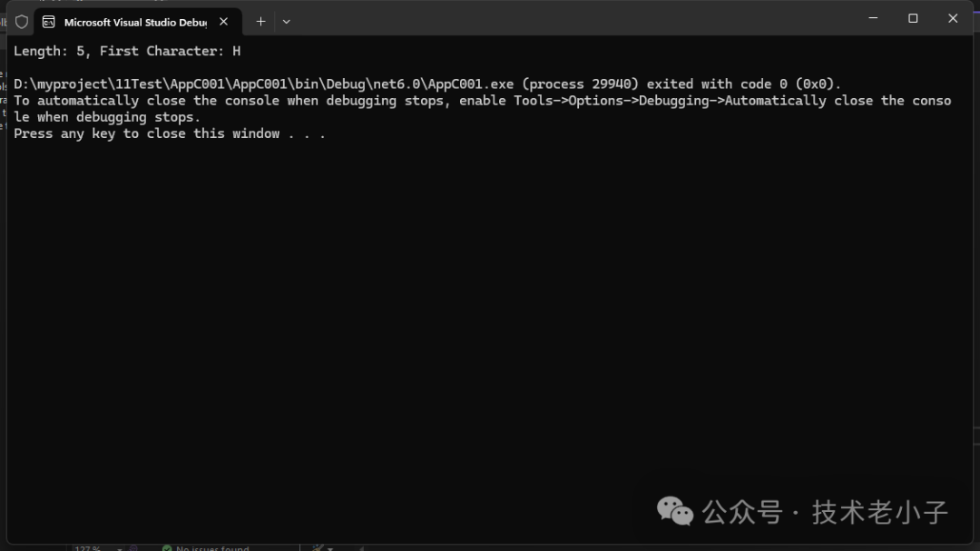Screen dimensions: 980x551
Task: Click the '技术老小子' watermark text
Action: [x=879, y=512]
